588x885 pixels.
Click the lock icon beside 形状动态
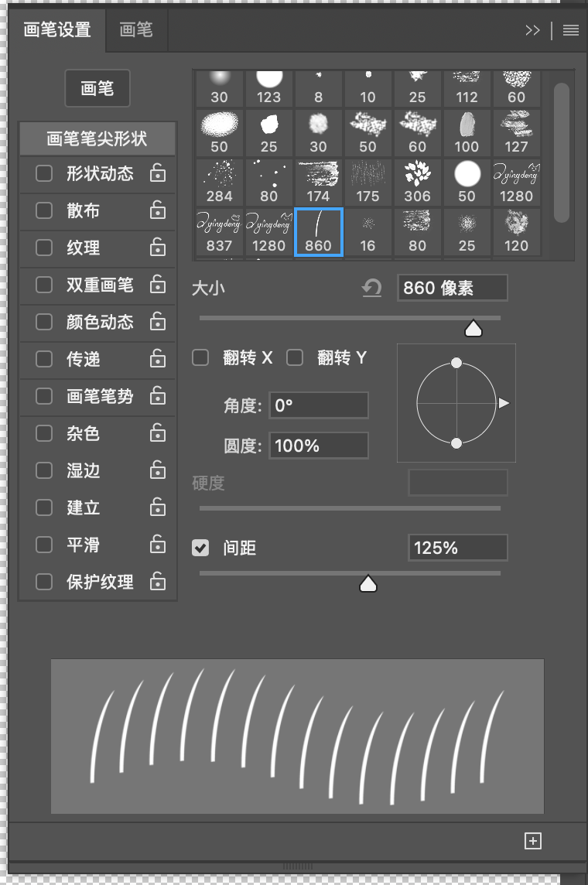(x=158, y=173)
